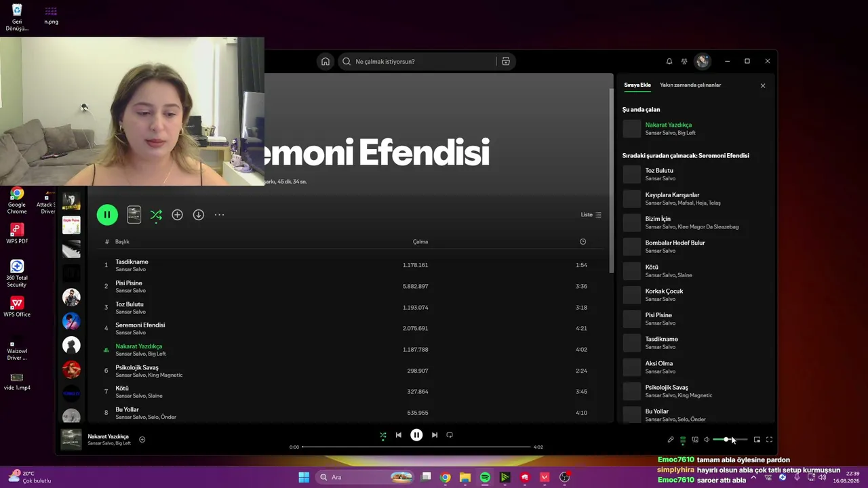
Task: Pause the album with the big green button
Action: pos(107,215)
